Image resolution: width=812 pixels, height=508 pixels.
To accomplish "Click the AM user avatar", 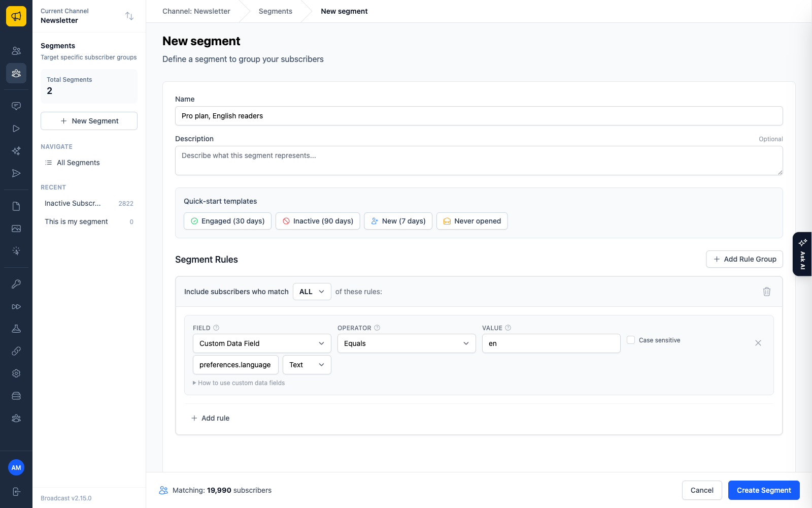I will coord(16,467).
